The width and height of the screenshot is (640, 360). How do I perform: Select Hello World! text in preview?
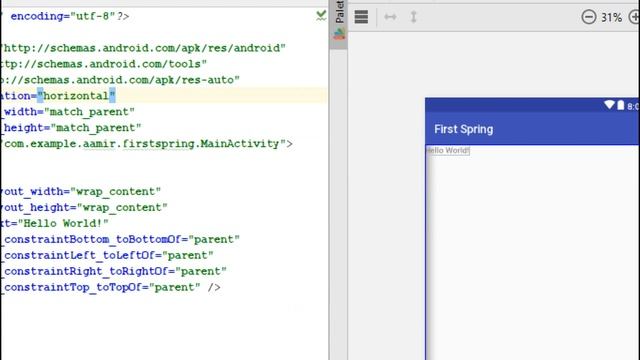pos(448,151)
